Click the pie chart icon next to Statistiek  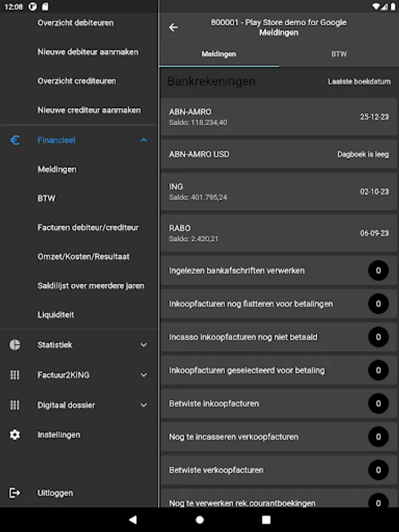[14, 345]
